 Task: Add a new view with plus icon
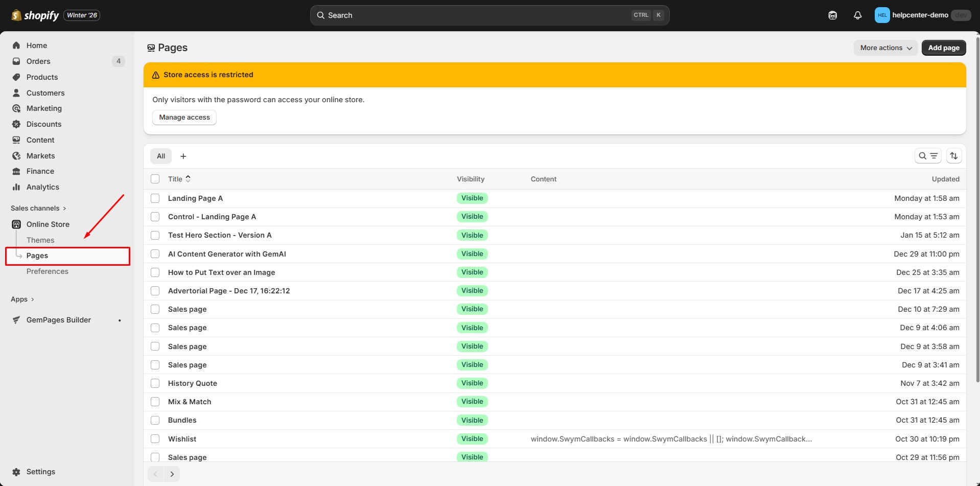point(183,156)
